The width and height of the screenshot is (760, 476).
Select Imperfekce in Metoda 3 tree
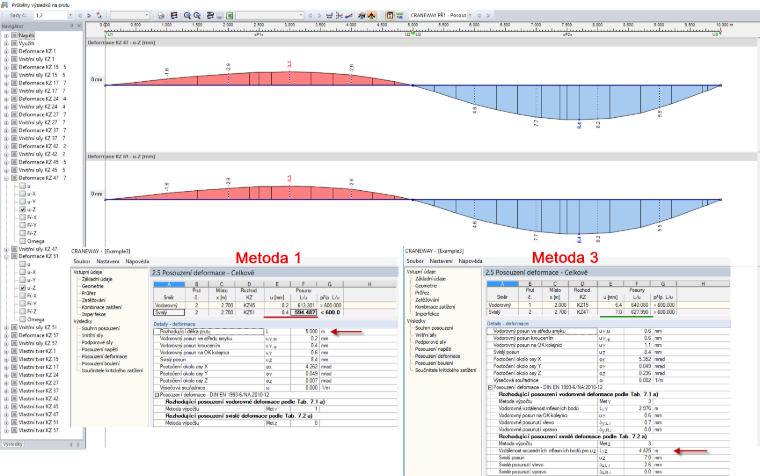427,314
